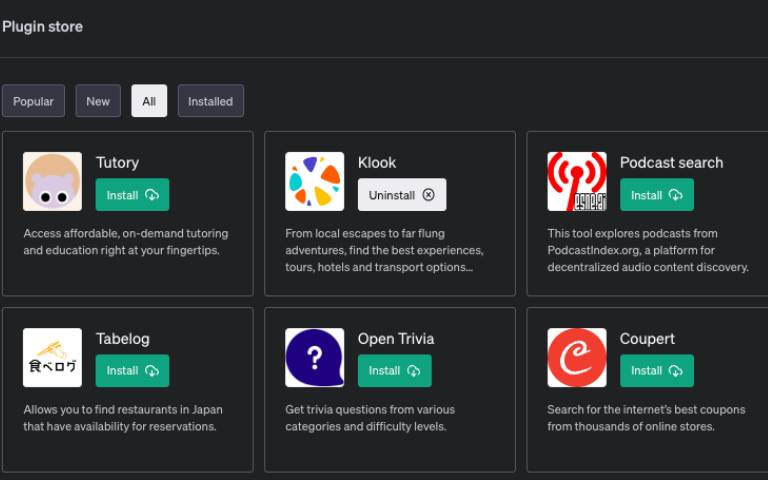View the Installed plugins tab
768x480 pixels.
pyautogui.click(x=211, y=101)
